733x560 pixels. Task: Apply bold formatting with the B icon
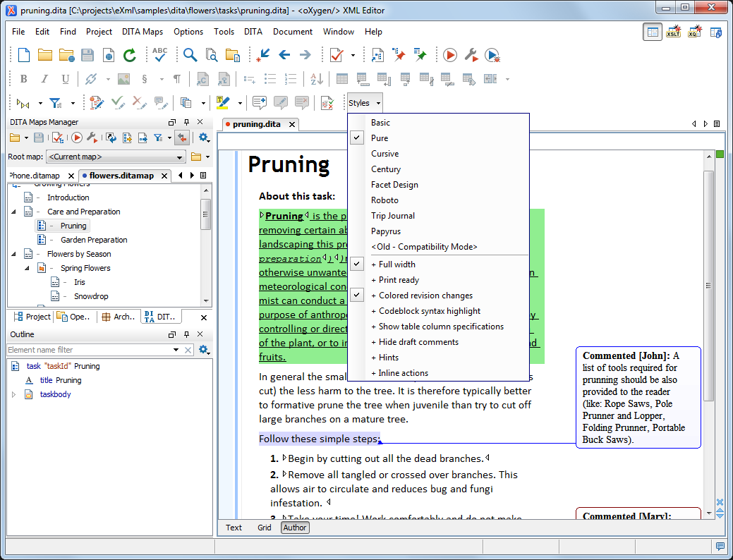23,79
